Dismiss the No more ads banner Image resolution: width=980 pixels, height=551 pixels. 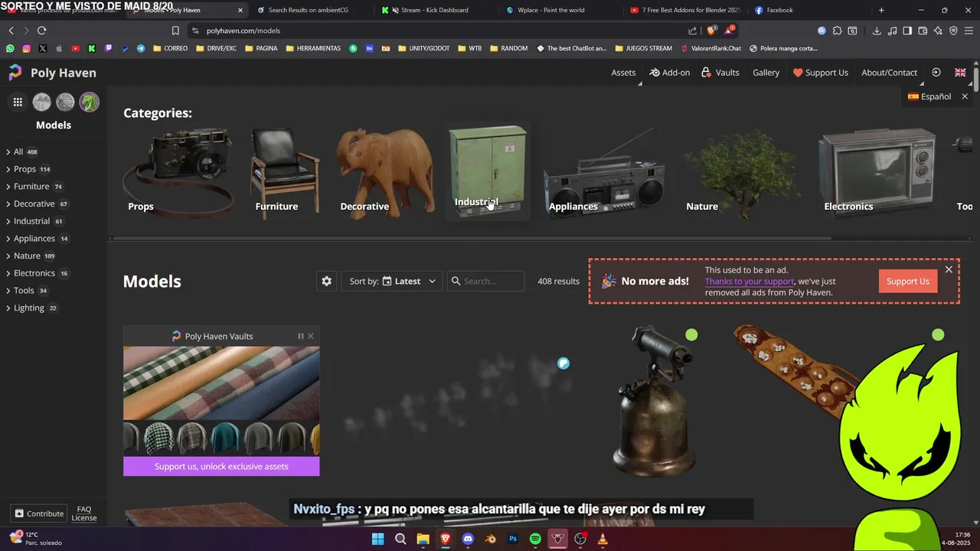pos(949,269)
